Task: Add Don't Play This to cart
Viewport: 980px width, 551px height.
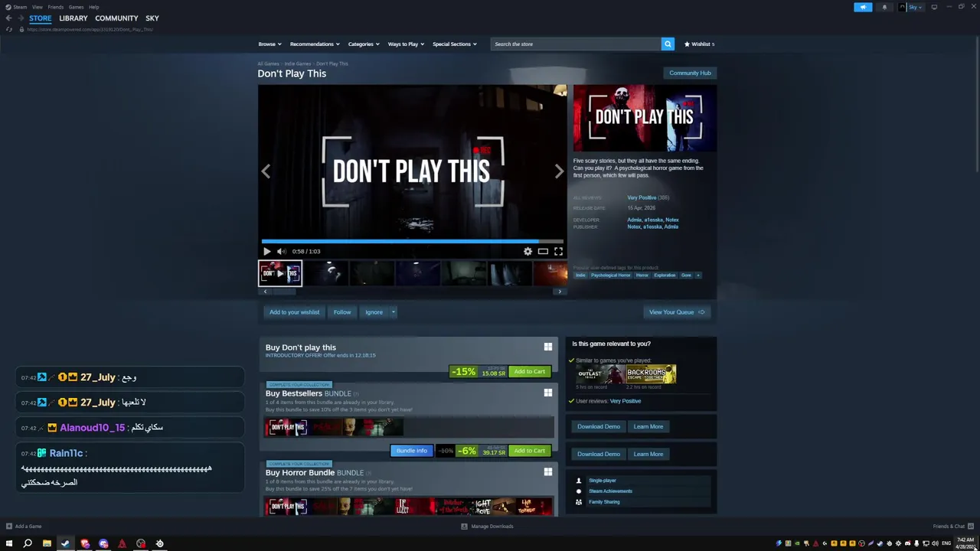Action: [530, 372]
